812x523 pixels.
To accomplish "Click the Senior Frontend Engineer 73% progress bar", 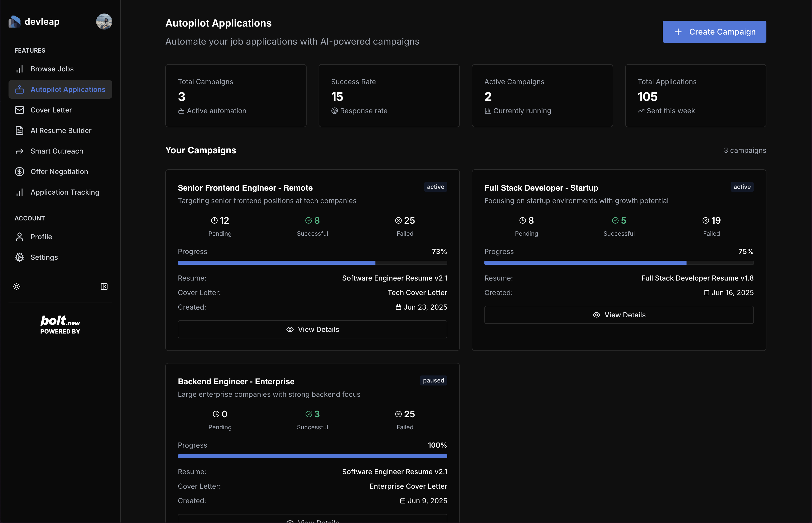I will tap(312, 263).
